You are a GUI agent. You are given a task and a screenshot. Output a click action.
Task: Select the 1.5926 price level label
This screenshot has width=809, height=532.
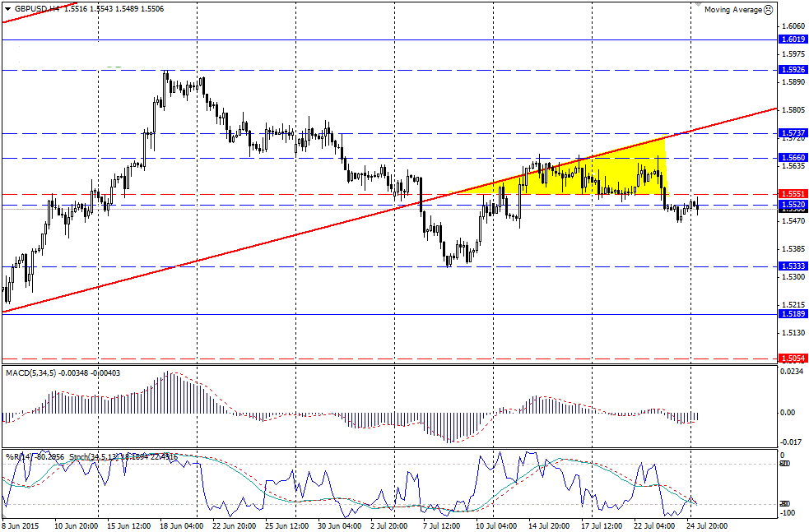pos(792,69)
